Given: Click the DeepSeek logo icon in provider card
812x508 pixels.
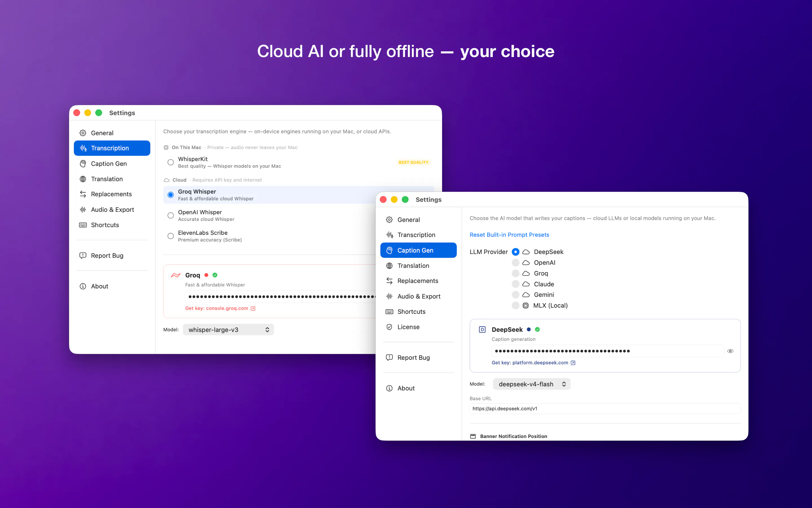Looking at the screenshot, I should 482,329.
